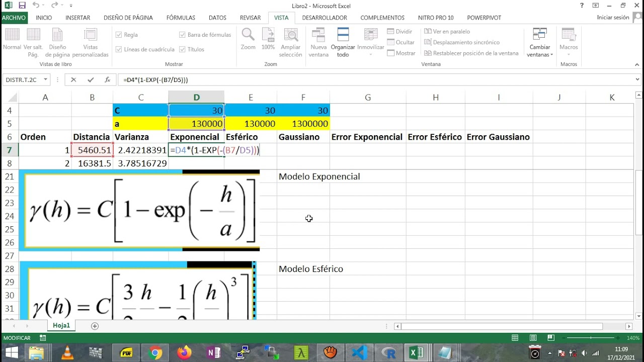
Task: Open Cambiar ventanas dropdown
Action: tap(540, 42)
